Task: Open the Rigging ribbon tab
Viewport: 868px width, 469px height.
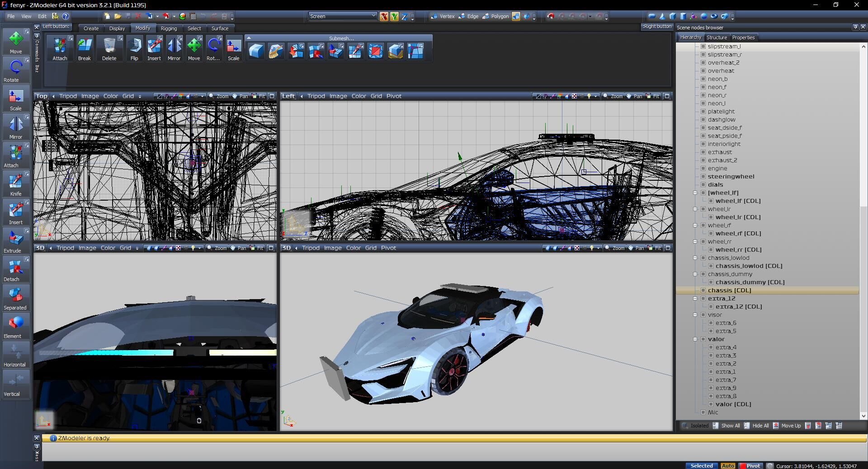Action: 169,28
